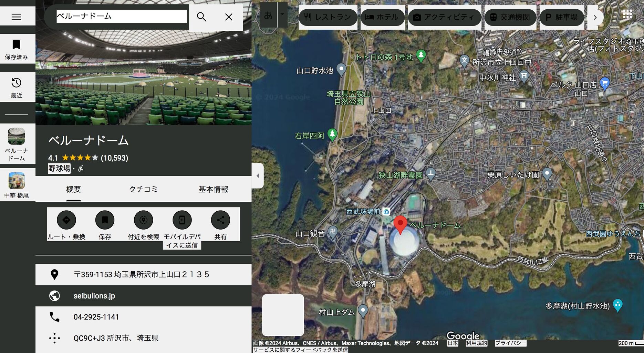
Task: Click the 山口観音 temple marker
Action: click(x=333, y=233)
